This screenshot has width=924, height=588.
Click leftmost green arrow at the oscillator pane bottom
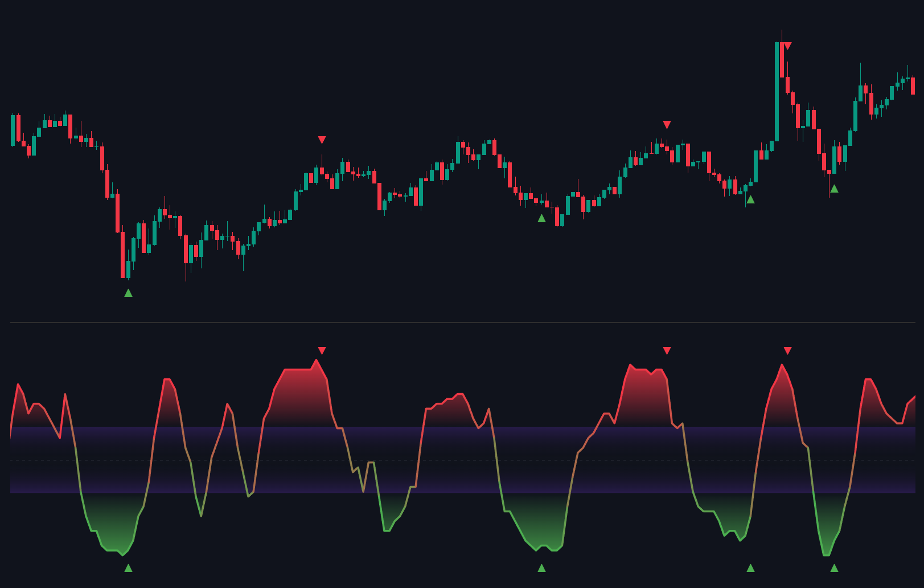(128, 568)
